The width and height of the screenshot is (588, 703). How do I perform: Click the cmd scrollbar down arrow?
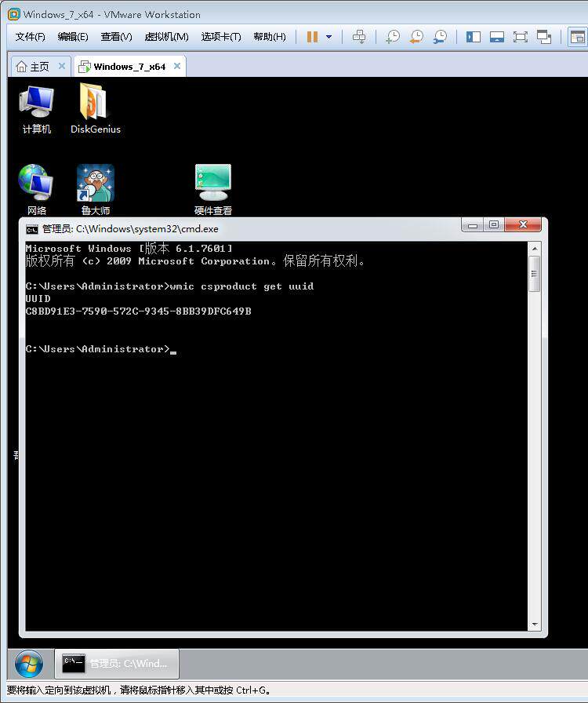534,624
